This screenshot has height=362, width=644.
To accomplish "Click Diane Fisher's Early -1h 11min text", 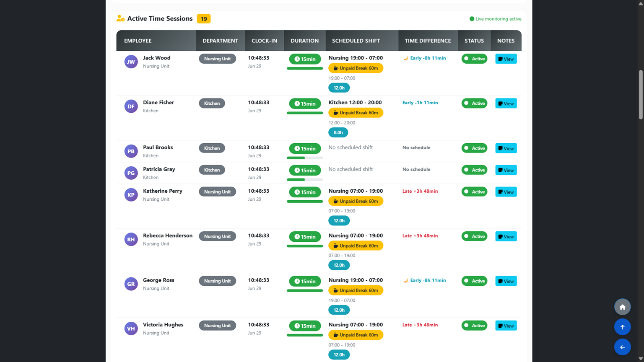I will (x=420, y=103).
